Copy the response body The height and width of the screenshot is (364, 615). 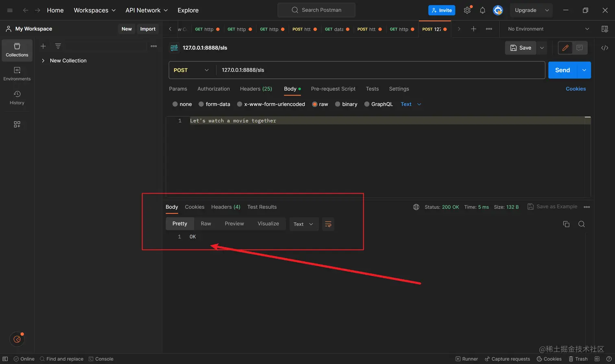point(566,224)
